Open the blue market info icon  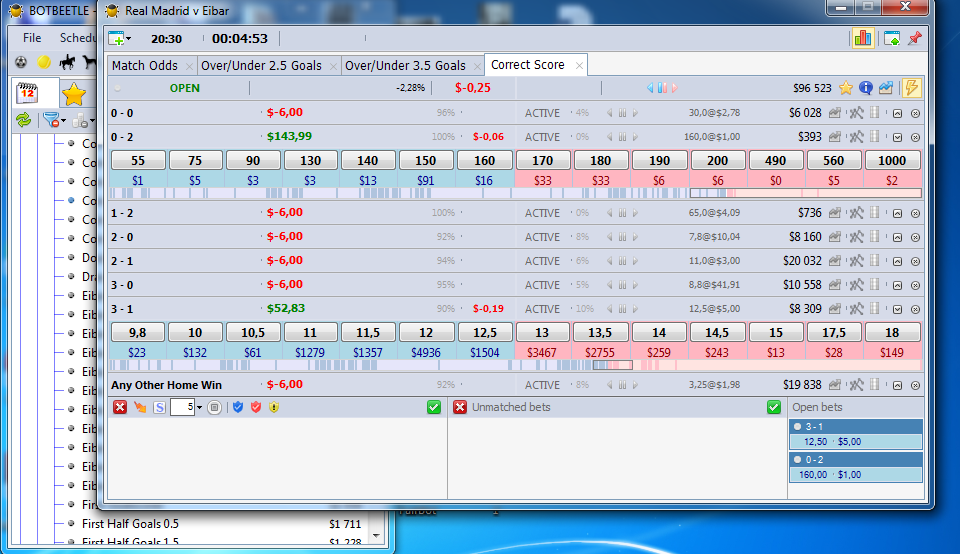(866, 88)
